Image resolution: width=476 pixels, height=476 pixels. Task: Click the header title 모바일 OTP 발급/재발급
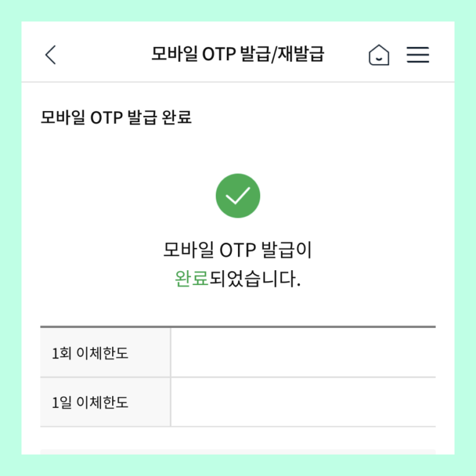238,54
